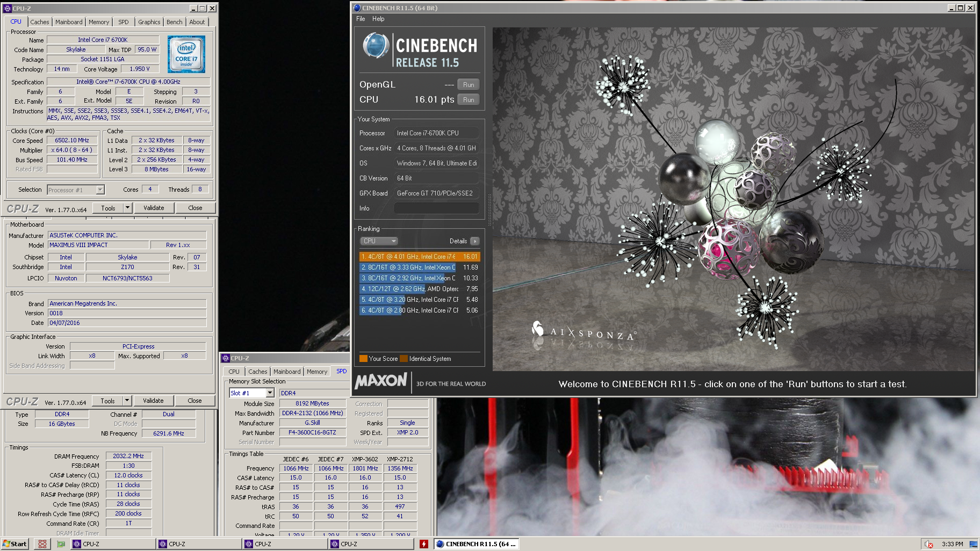This screenshot has width=980, height=551.
Task: Open the Cinebench File menu
Action: click(361, 19)
